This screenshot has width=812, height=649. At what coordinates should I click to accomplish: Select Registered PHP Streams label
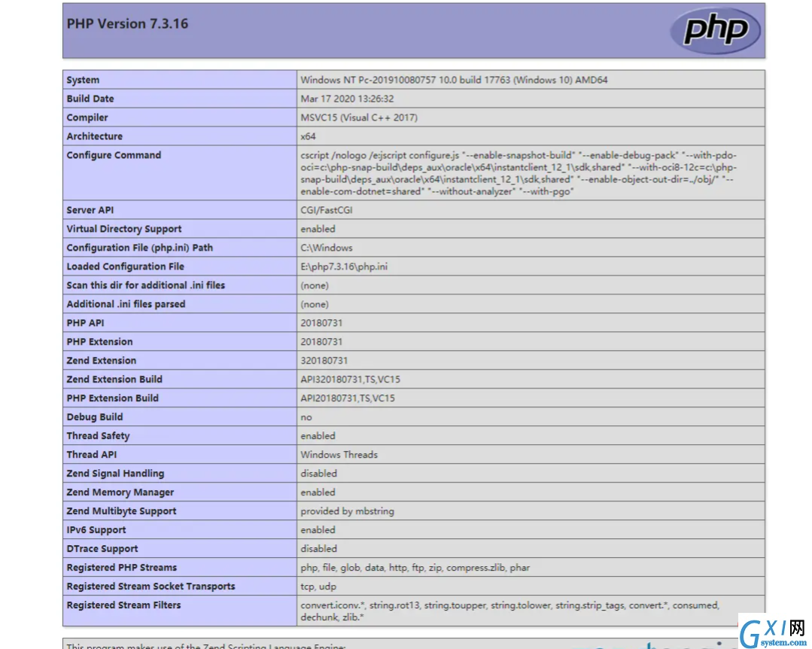[121, 567]
